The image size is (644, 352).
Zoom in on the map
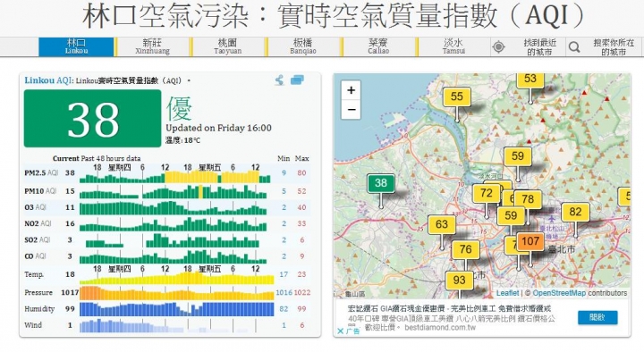tap(352, 90)
